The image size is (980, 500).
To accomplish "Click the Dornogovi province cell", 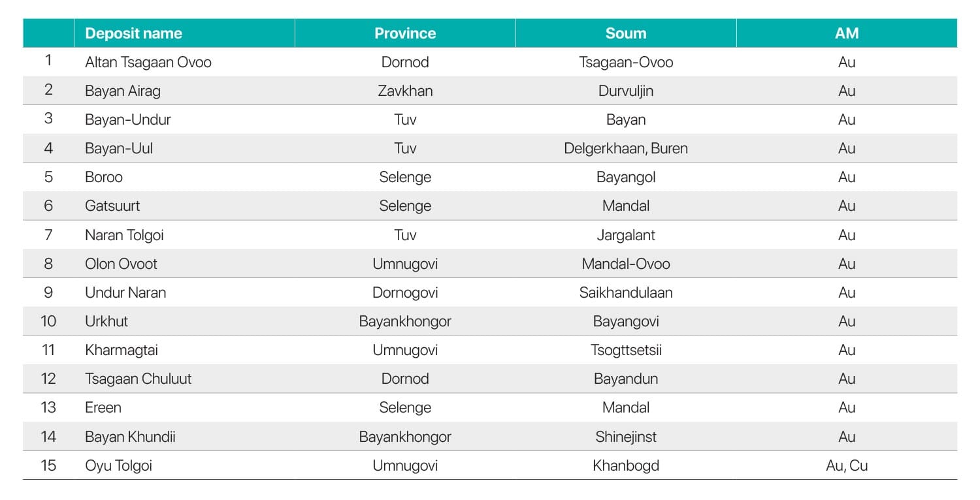I will (x=405, y=292).
